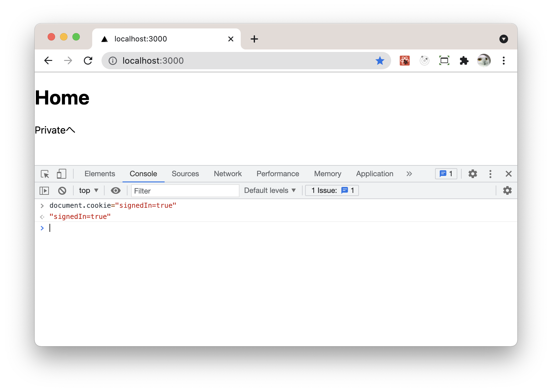Open the Extensions puzzle piece menu
Screen dimensions: 552x392
(x=464, y=61)
